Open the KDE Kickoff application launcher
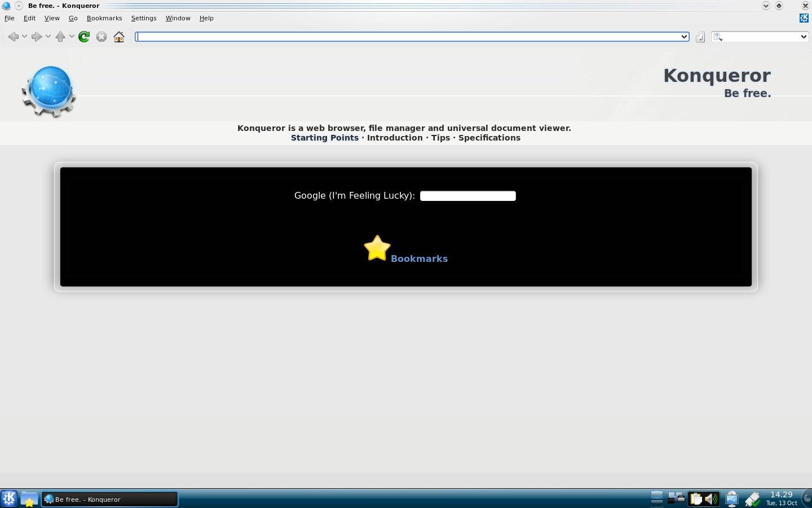The width and height of the screenshot is (812, 508). tap(9, 499)
